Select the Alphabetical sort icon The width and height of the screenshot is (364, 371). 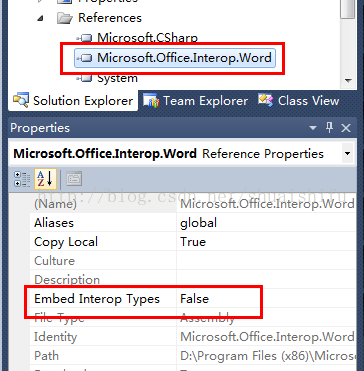click(x=45, y=179)
